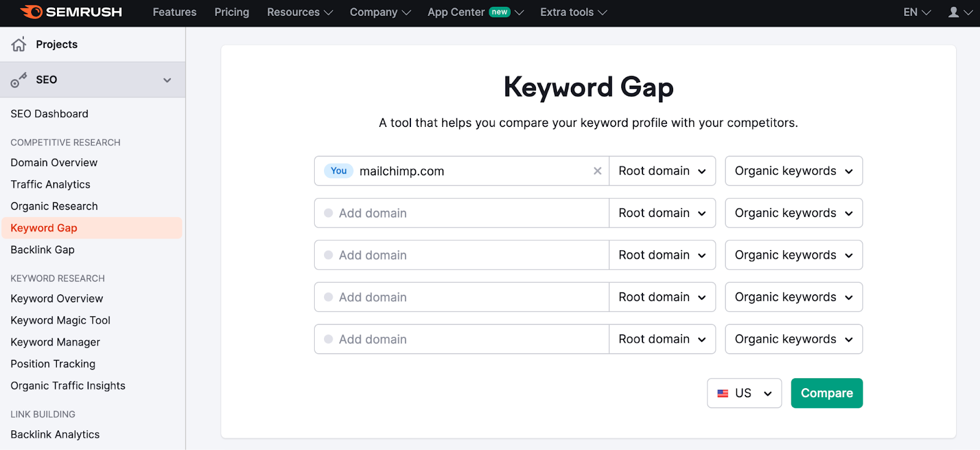Open the Resources dropdown menu

click(300, 12)
